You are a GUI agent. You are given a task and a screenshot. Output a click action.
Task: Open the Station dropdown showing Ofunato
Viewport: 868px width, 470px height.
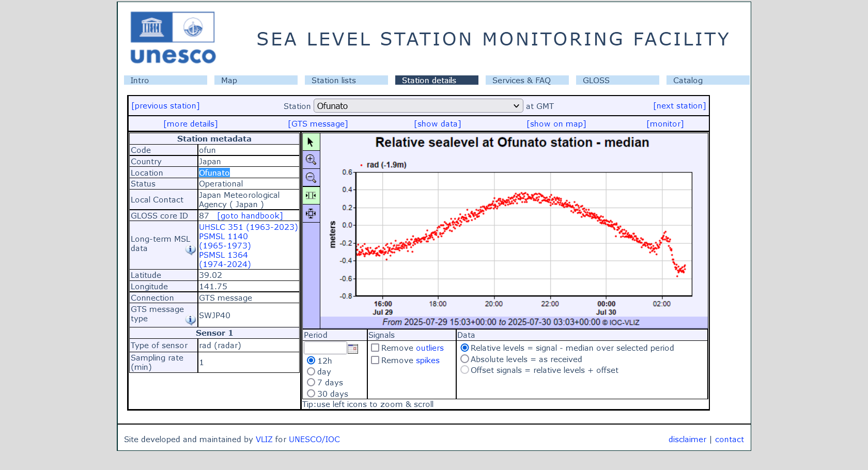419,106
